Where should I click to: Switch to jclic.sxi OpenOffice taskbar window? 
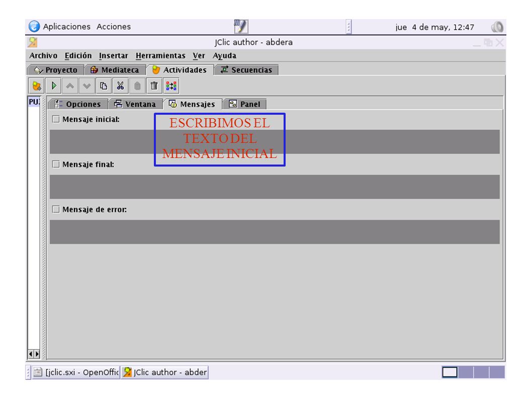76,372
